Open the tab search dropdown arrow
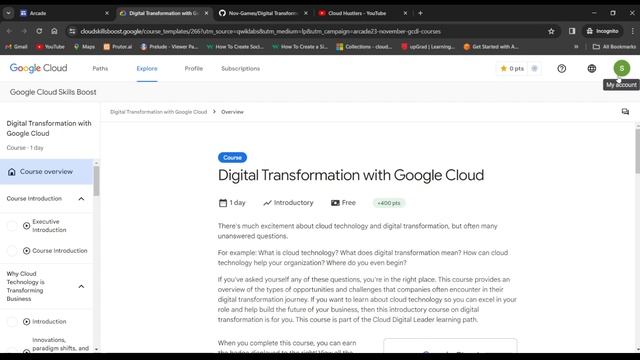The height and width of the screenshot is (360, 640). [x=8, y=13]
